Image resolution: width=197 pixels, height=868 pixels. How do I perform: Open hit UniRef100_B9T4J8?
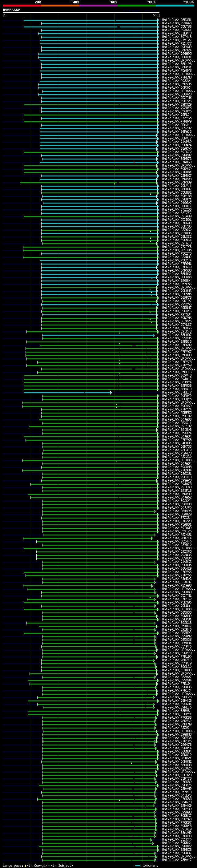click(x=176, y=37)
